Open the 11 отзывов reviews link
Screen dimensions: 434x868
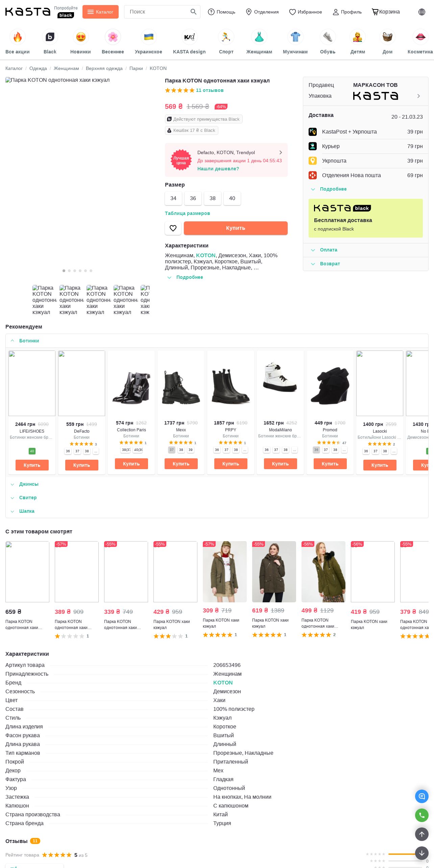(210, 90)
